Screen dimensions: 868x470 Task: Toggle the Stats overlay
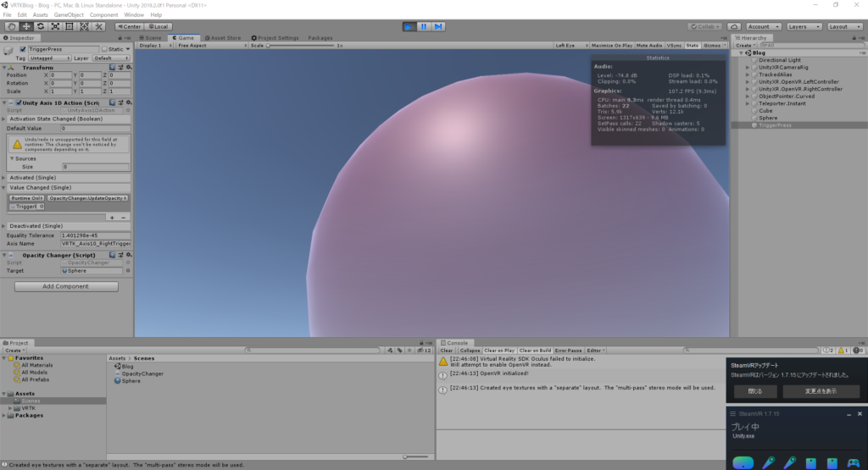692,46
